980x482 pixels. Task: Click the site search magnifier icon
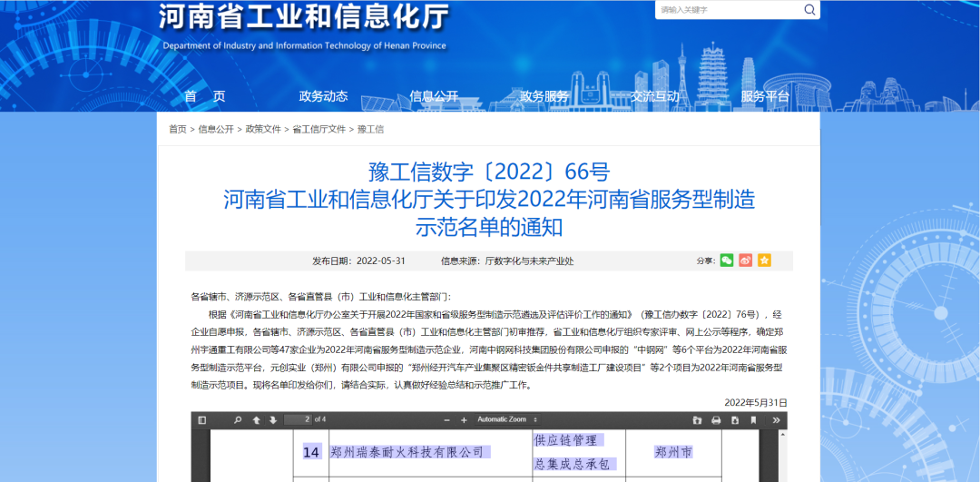coord(808,10)
